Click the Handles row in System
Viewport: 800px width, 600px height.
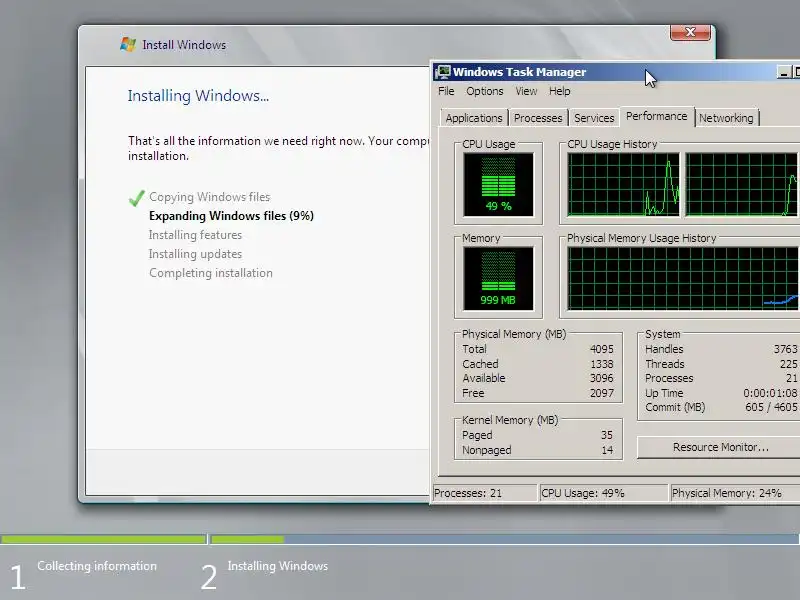[x=721, y=349]
